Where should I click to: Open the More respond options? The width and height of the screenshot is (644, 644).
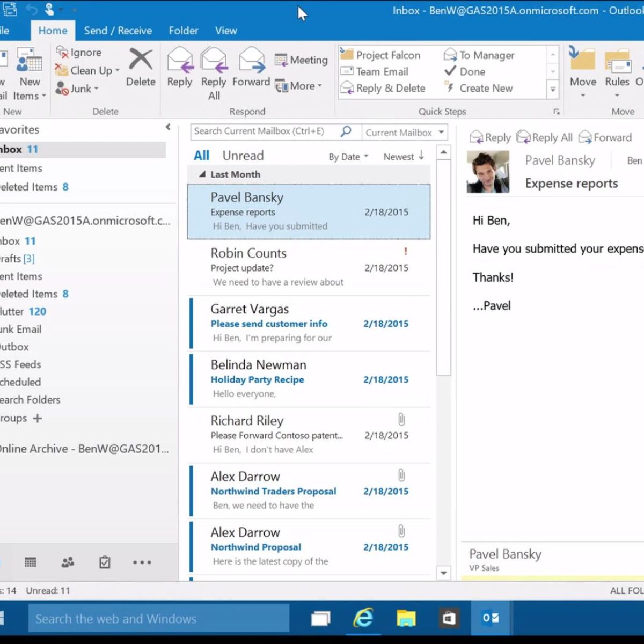pos(298,86)
